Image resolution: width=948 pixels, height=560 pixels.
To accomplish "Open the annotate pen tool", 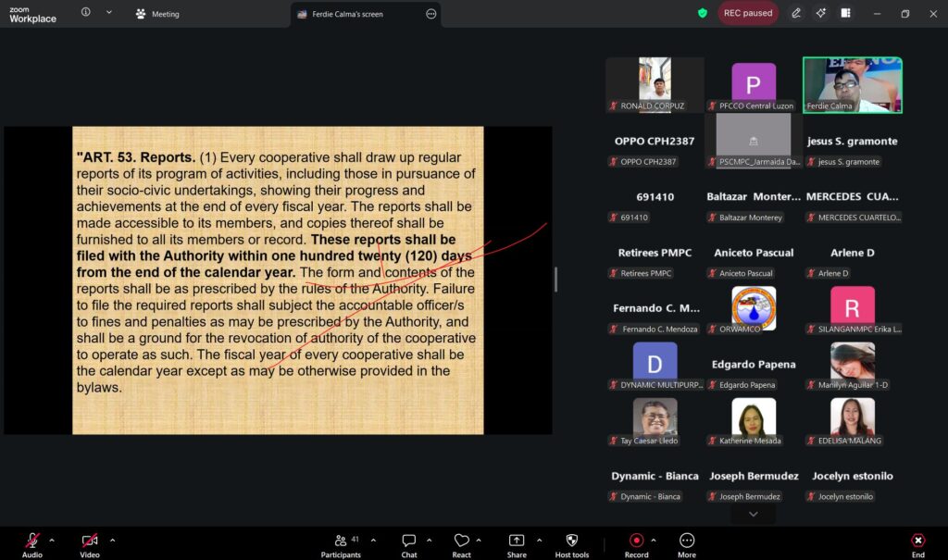I will (796, 13).
